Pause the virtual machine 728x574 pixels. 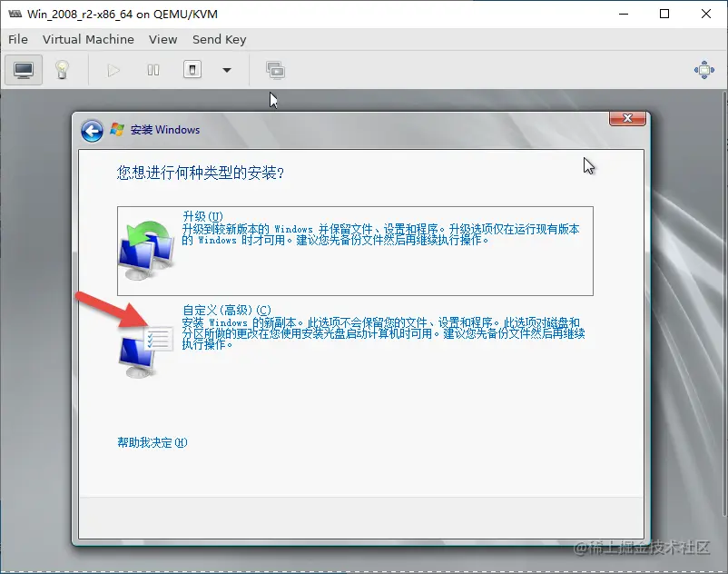pyautogui.click(x=153, y=70)
